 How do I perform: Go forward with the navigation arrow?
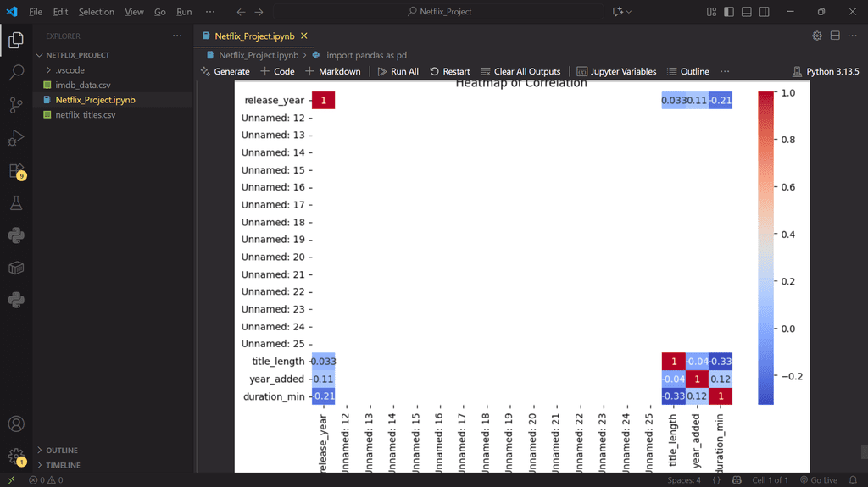pos(259,12)
